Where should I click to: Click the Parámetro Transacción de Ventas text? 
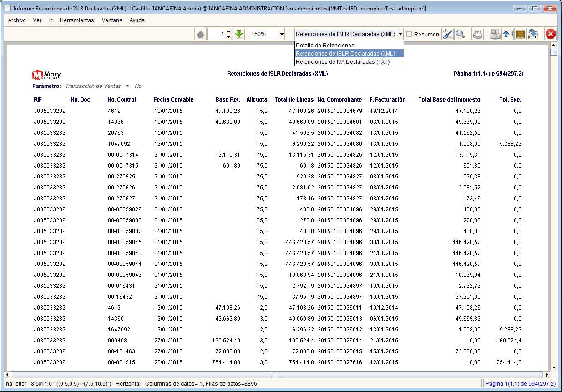[87, 86]
